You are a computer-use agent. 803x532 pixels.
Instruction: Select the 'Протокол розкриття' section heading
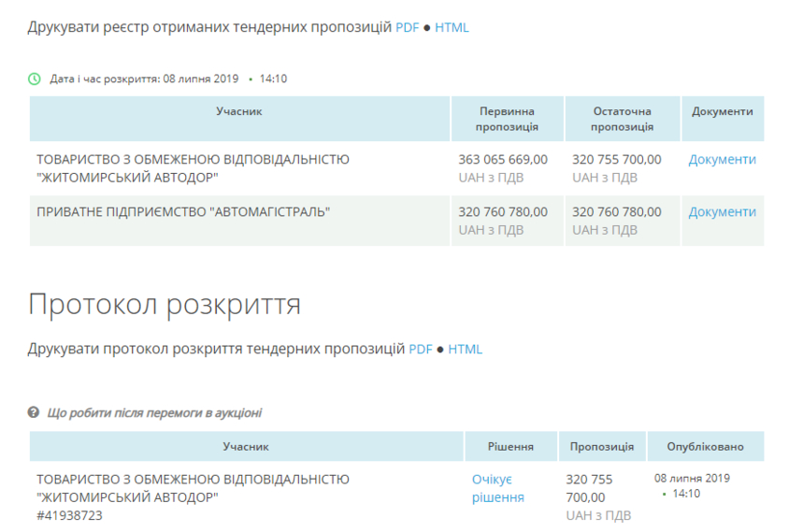tap(164, 304)
